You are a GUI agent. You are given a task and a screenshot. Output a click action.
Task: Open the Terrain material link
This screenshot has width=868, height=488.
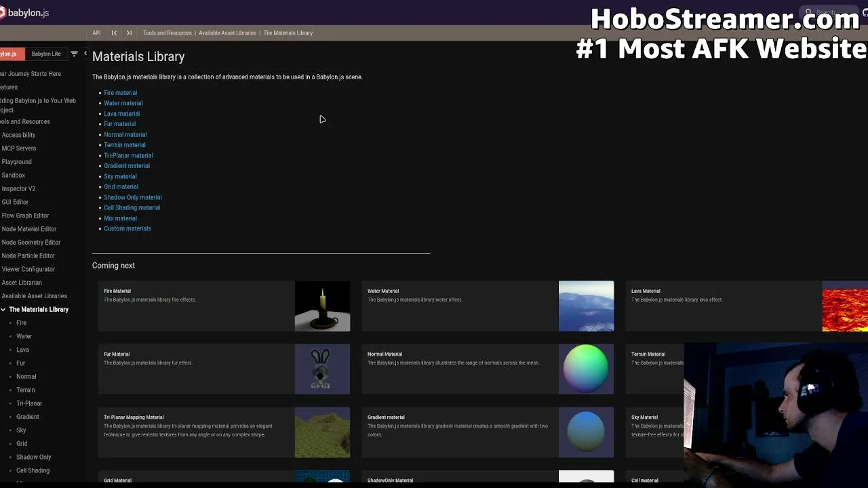tap(124, 145)
